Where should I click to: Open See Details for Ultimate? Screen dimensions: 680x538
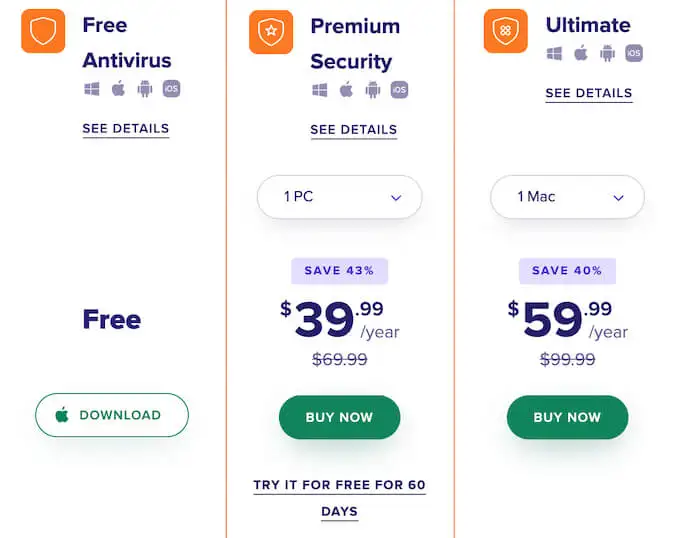click(x=589, y=94)
